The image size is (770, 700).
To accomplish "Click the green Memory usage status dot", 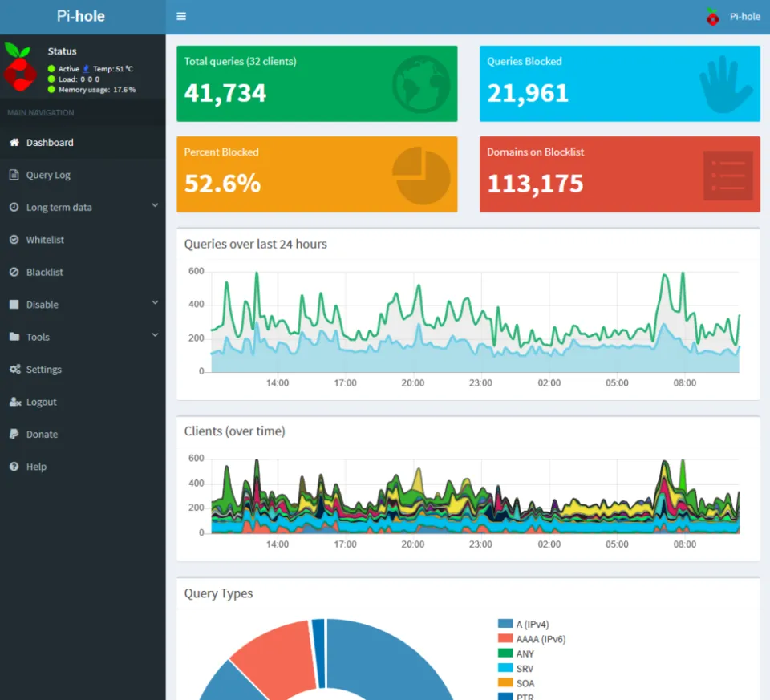I will [51, 89].
